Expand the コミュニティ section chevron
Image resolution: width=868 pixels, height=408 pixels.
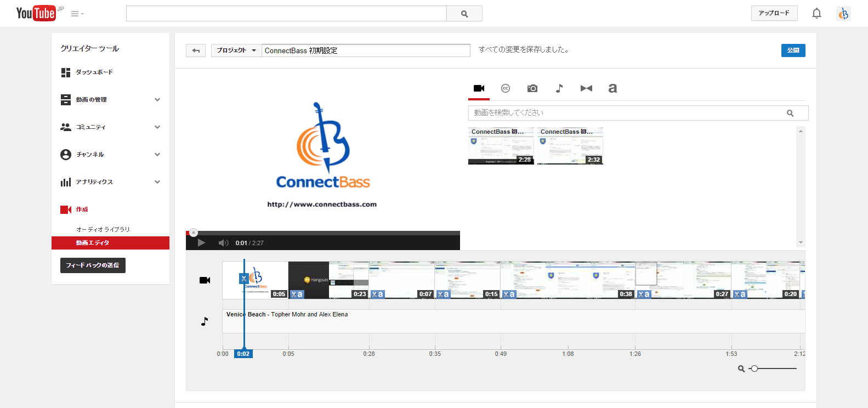point(157,127)
